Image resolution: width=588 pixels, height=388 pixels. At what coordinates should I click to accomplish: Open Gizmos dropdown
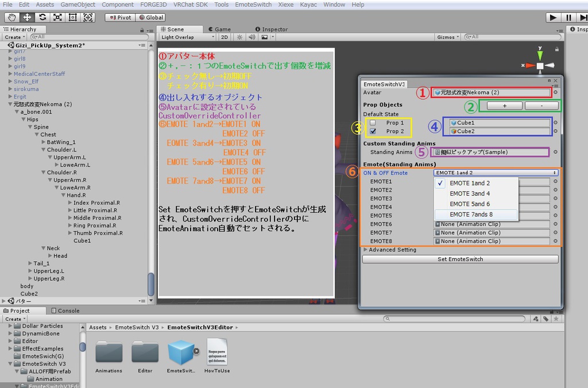(x=448, y=37)
